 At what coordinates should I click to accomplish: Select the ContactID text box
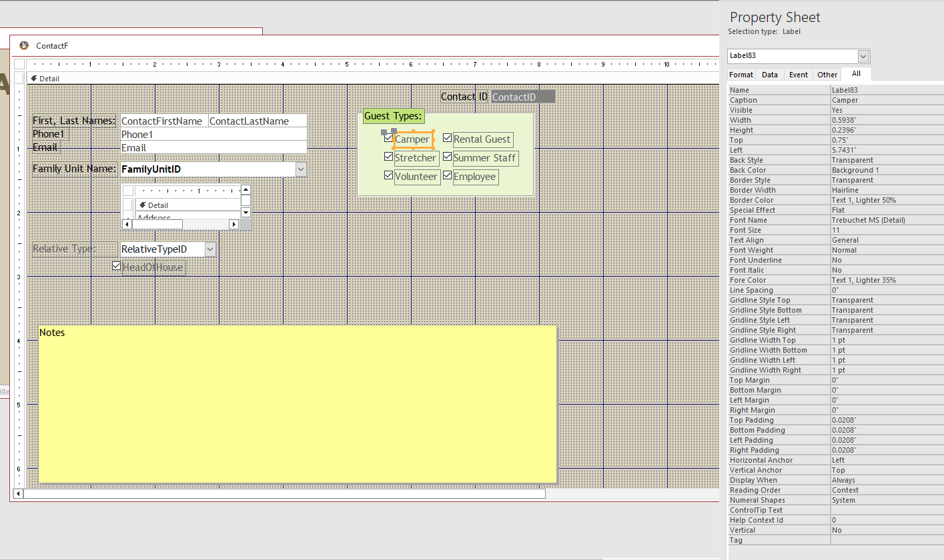523,97
